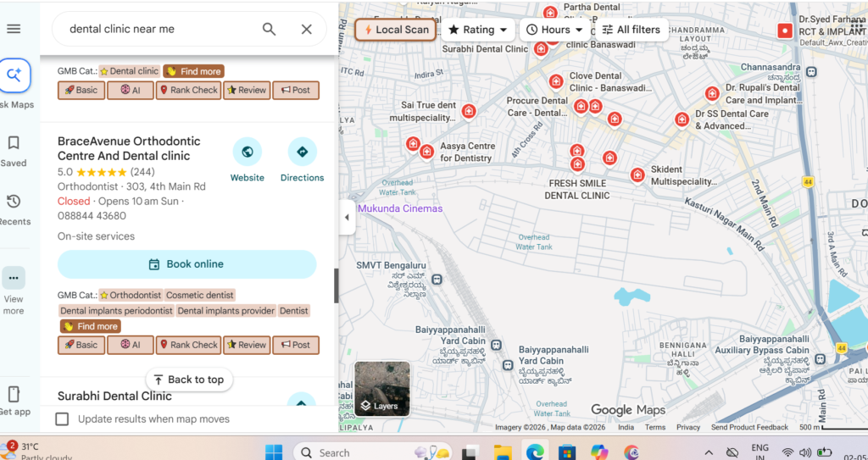Select Aasya Centre for Dentistry map pin
868x460 pixels.
[426, 151]
